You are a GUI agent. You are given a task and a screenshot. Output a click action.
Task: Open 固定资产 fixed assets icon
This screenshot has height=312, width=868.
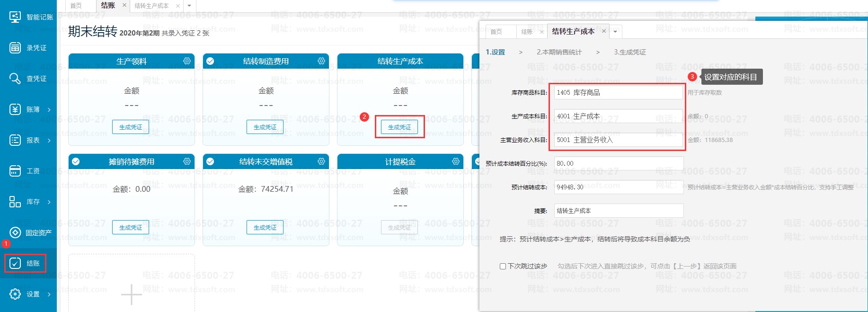click(x=15, y=232)
